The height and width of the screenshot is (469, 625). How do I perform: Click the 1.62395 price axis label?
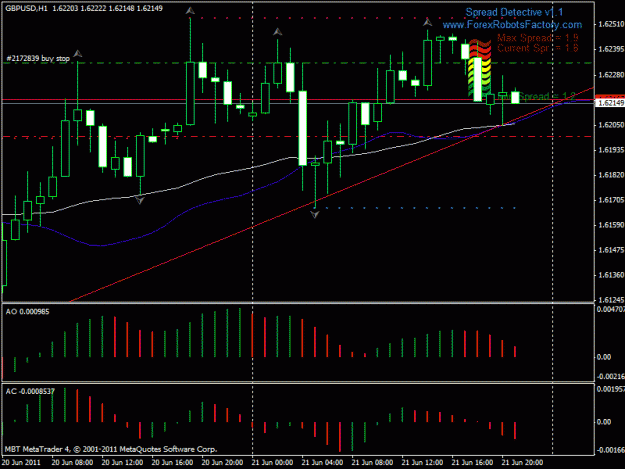pyautogui.click(x=611, y=49)
